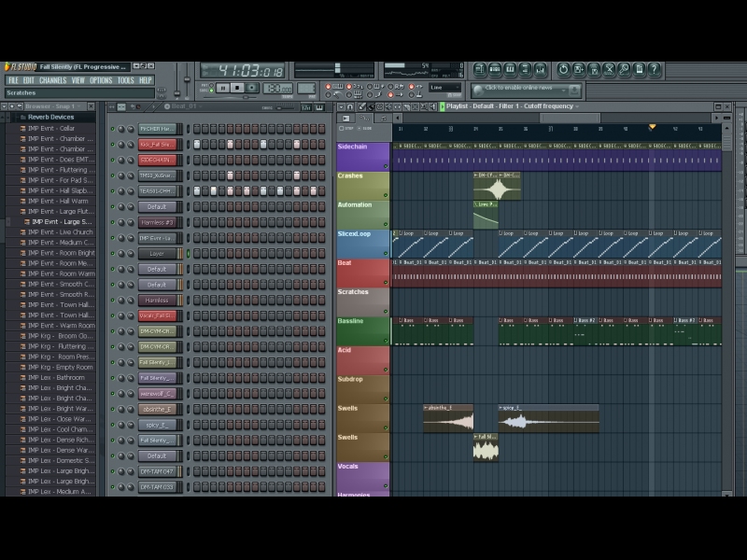Toggle the mute light on the SIDECHAIN channel

click(x=112, y=161)
